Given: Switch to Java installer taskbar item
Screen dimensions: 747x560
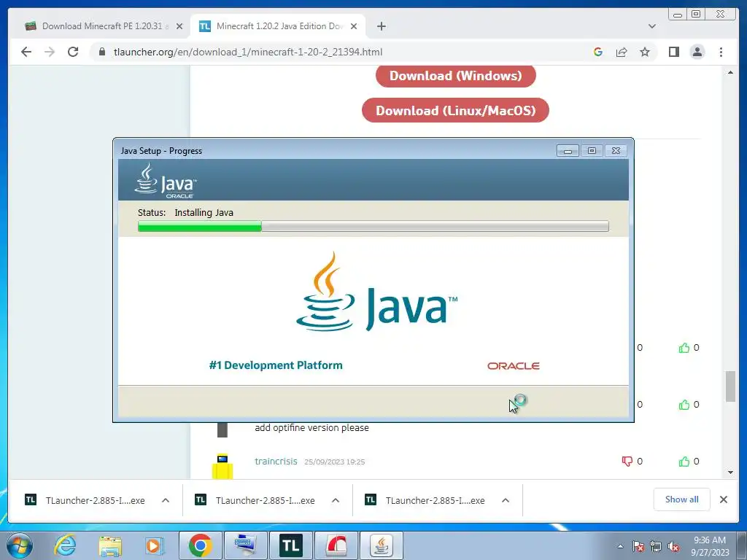Looking at the screenshot, I should coord(381,545).
